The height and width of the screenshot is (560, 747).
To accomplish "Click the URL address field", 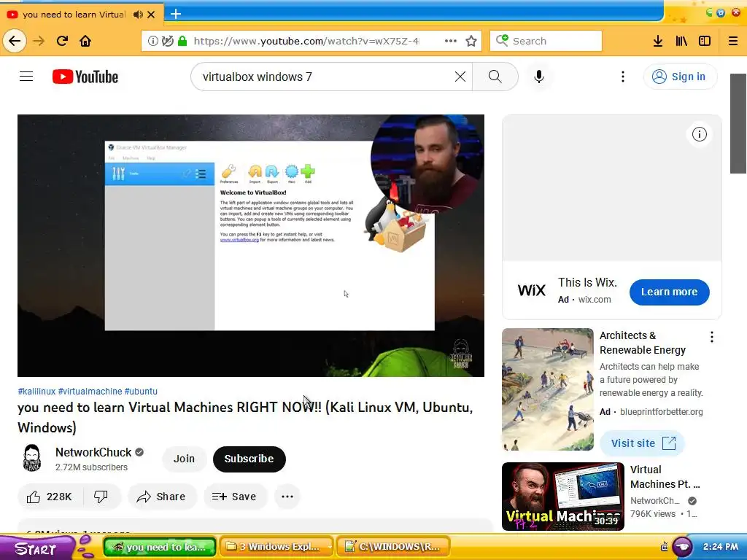I will pos(306,41).
